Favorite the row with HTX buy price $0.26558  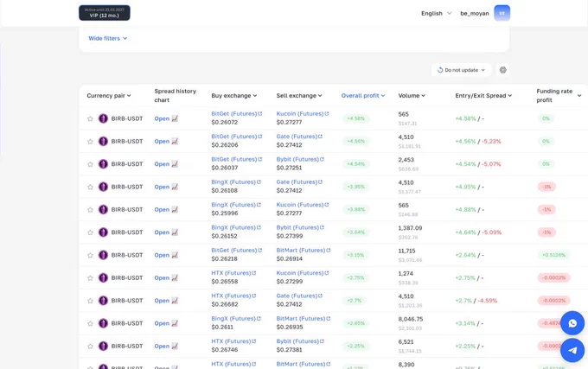click(x=90, y=278)
